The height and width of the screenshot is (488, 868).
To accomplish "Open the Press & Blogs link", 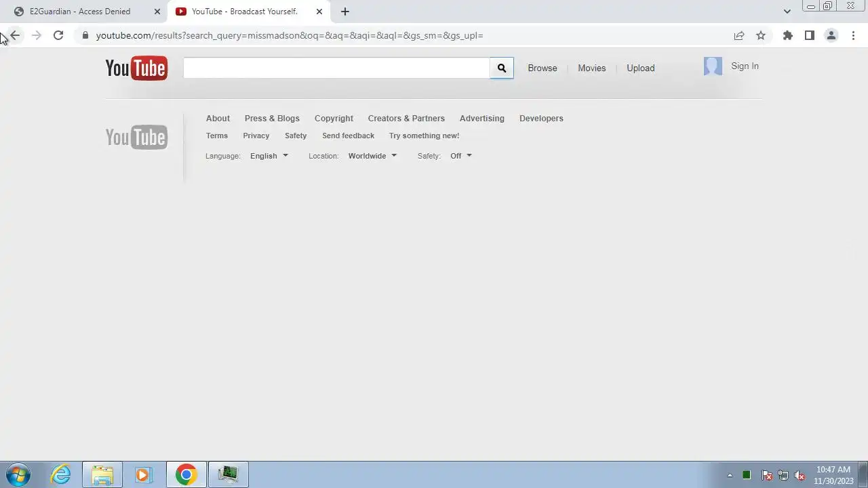I will (272, 118).
